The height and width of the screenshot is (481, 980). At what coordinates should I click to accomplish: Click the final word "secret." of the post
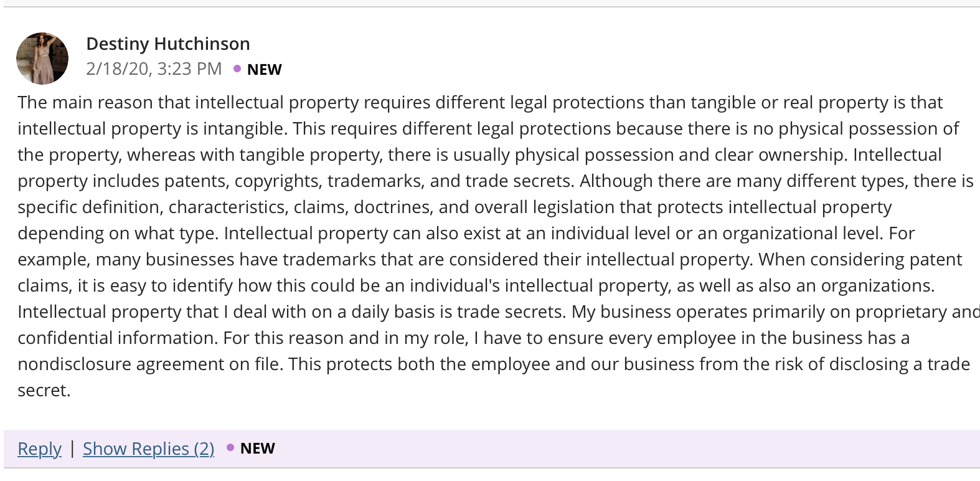tap(44, 390)
